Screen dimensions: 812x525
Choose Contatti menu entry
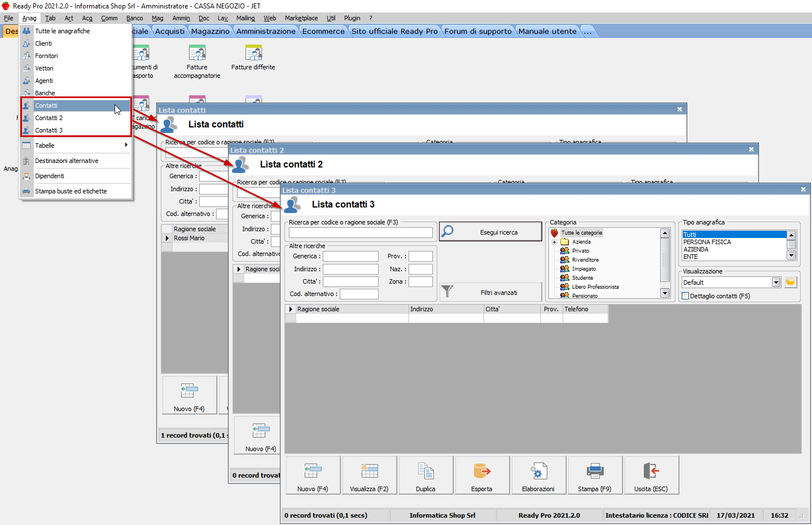[x=76, y=105]
